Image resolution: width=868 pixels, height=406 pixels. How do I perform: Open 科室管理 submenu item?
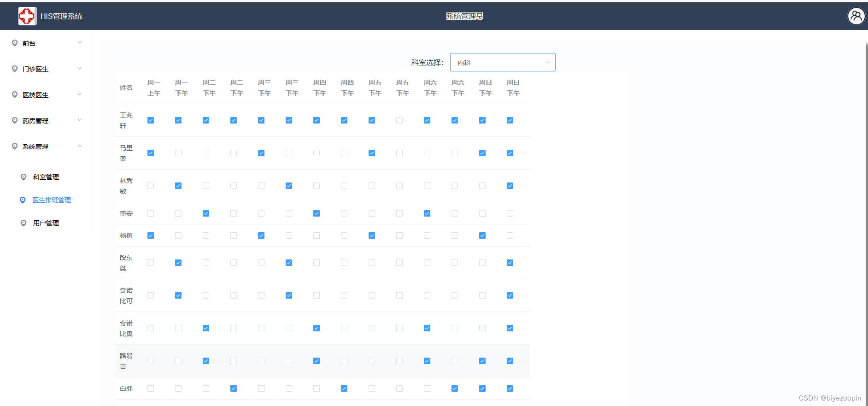pos(46,177)
